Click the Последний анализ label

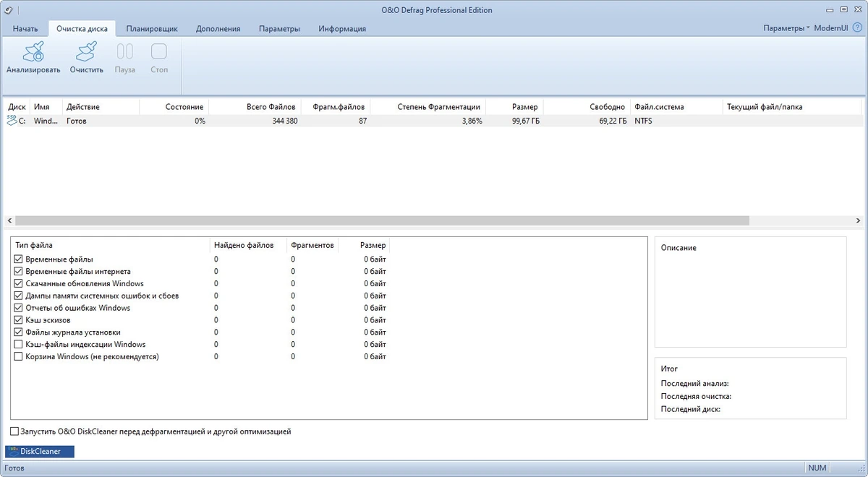[695, 384]
